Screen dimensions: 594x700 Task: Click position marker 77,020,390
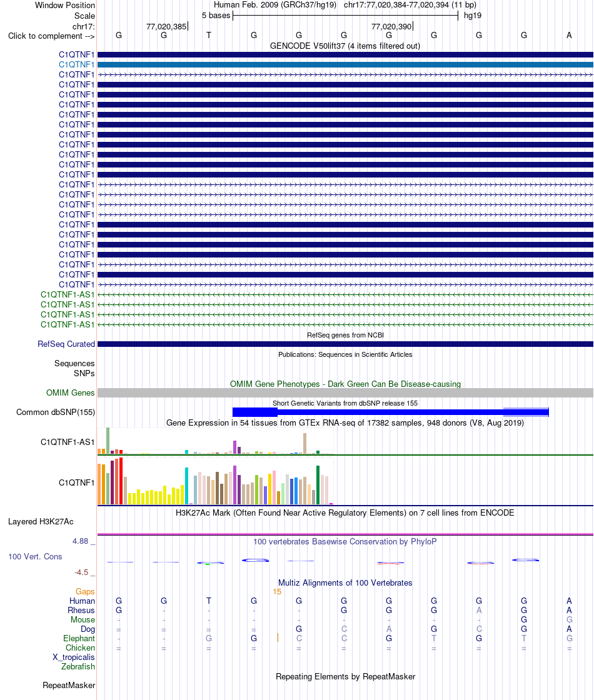click(391, 27)
